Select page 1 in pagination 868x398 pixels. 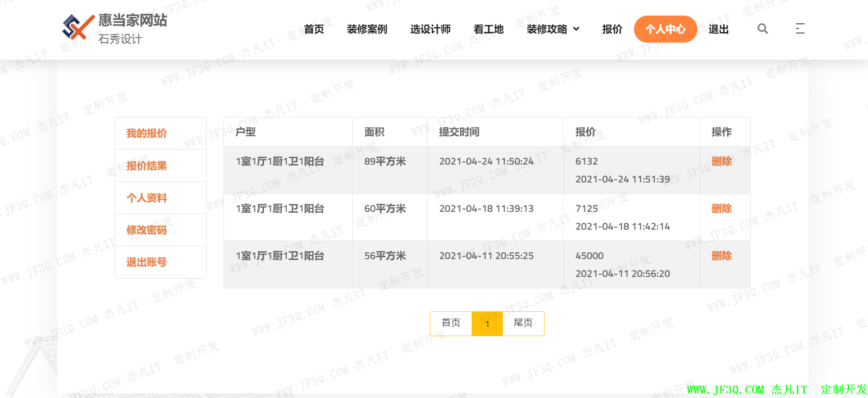(487, 324)
